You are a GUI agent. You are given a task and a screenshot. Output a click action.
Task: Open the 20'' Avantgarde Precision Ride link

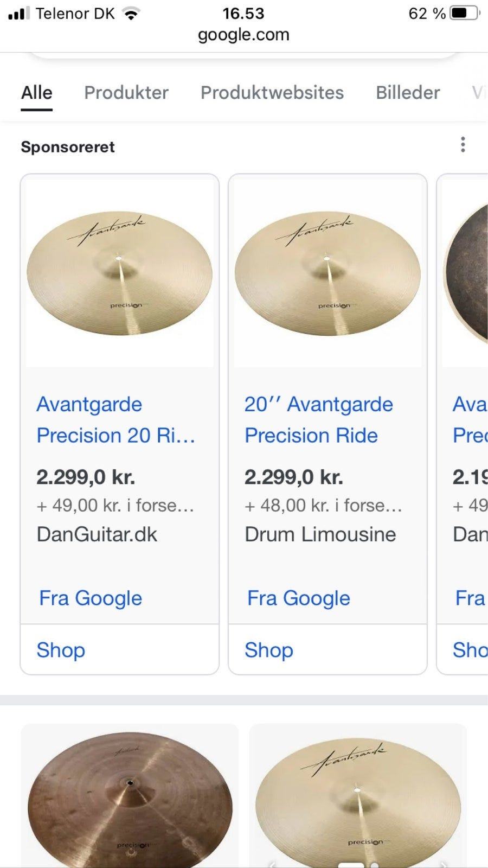(x=319, y=419)
